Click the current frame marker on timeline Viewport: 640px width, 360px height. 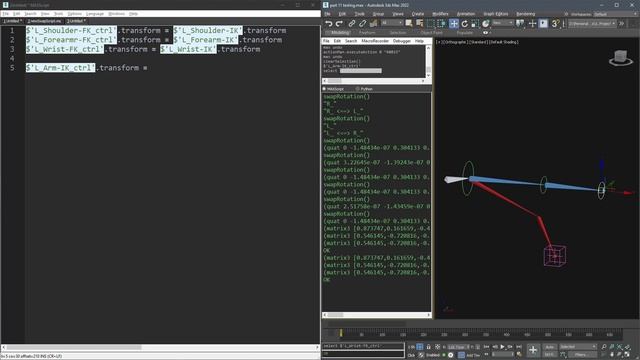[341, 333]
